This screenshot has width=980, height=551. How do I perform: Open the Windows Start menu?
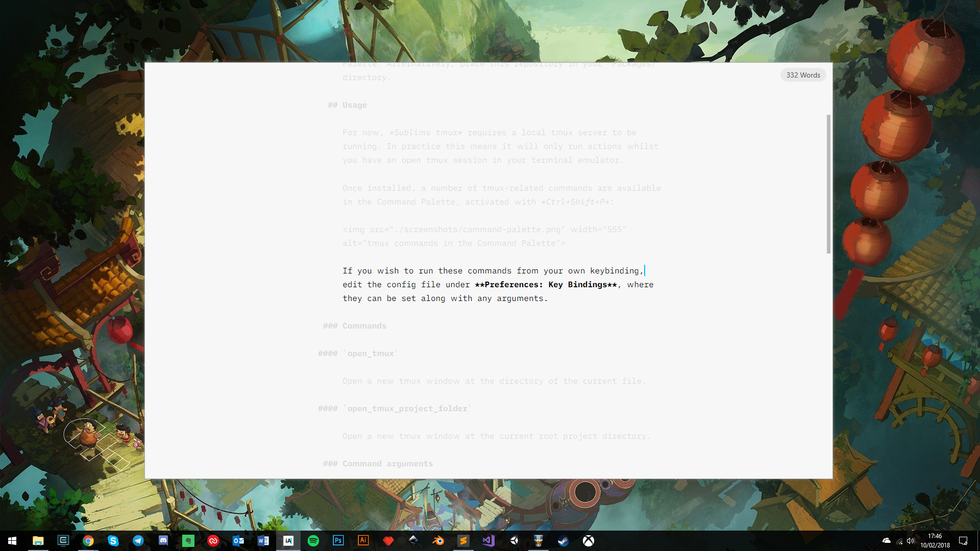(x=12, y=541)
